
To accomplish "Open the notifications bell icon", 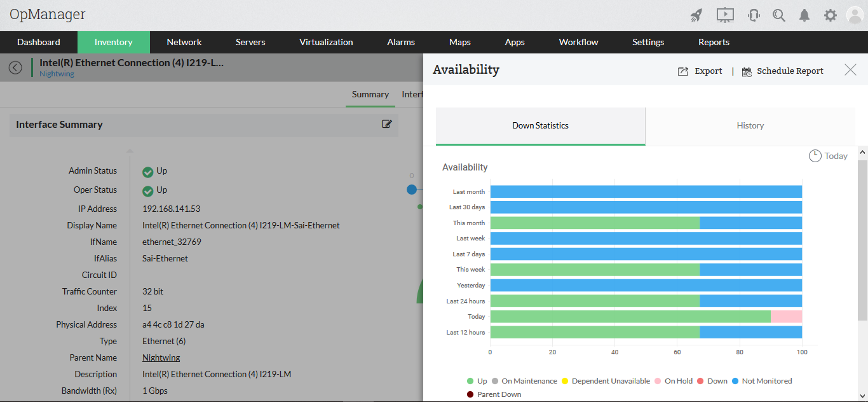I will pos(804,15).
